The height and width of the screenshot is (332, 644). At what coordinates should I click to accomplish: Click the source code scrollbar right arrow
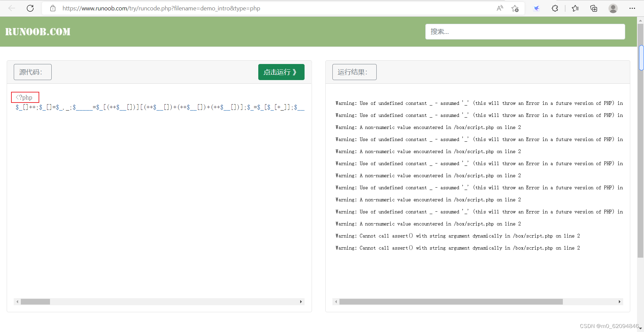click(301, 302)
